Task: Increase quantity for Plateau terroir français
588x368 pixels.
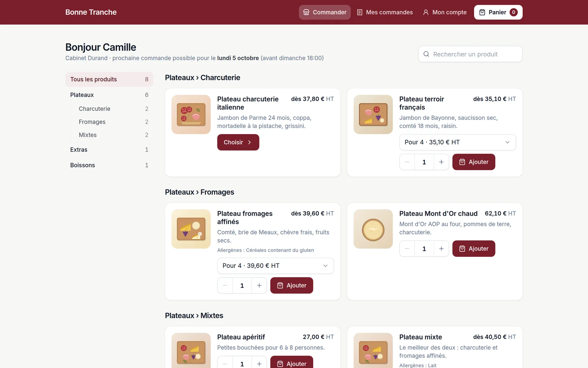Action: point(441,162)
